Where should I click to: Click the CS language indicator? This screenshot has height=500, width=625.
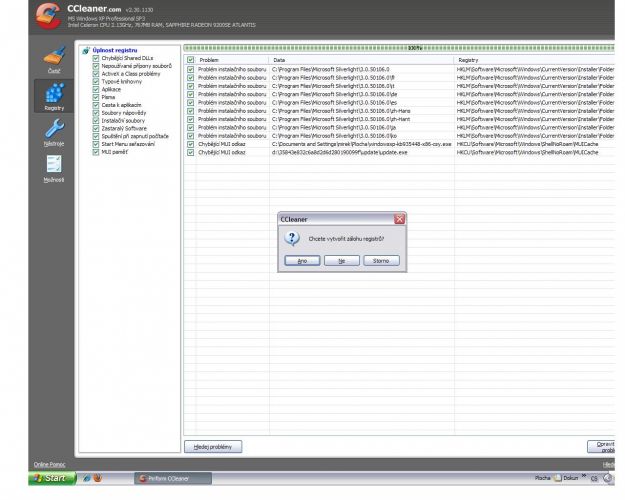click(x=594, y=478)
